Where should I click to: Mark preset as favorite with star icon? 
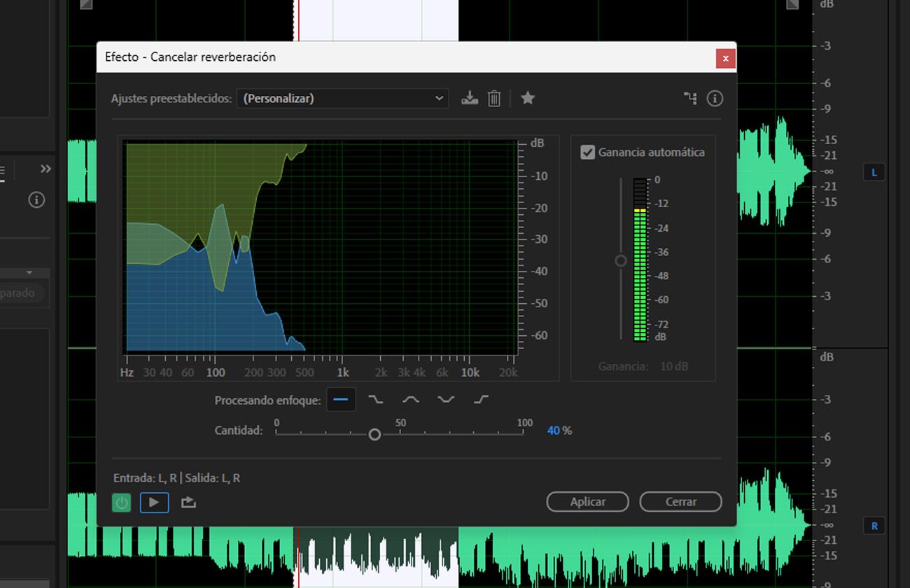tap(528, 98)
